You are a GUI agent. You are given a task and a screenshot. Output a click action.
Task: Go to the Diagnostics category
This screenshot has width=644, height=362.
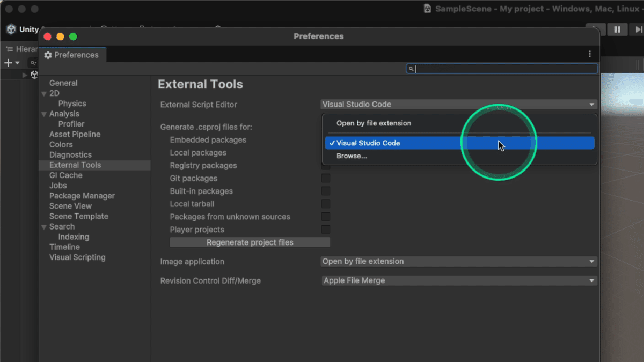pos(70,155)
